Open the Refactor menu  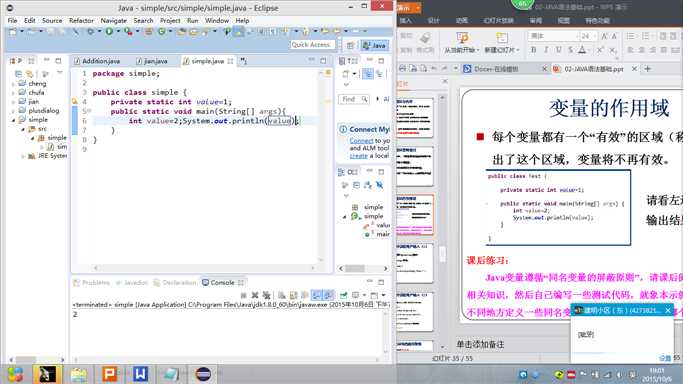click(x=81, y=20)
